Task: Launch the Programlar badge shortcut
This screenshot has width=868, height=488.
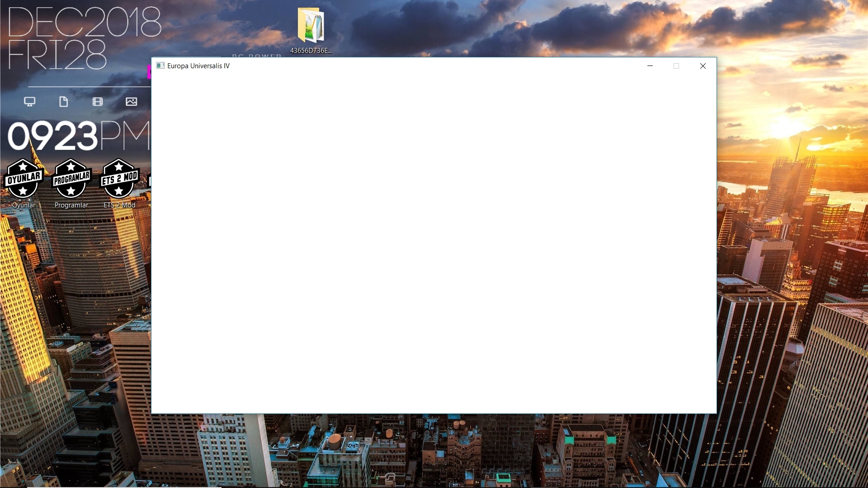Action: click(71, 178)
